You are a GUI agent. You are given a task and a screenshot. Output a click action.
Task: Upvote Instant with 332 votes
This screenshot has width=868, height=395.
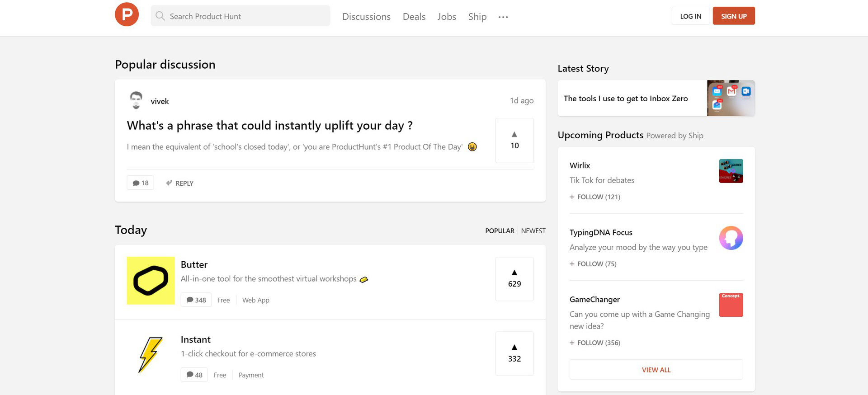click(x=514, y=354)
